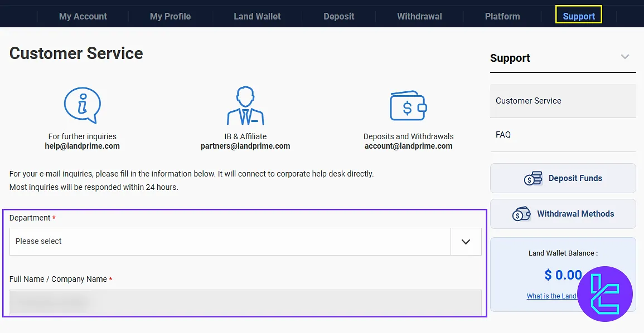Click the speech bubble info inquiries icon
644x333 pixels.
click(x=82, y=105)
